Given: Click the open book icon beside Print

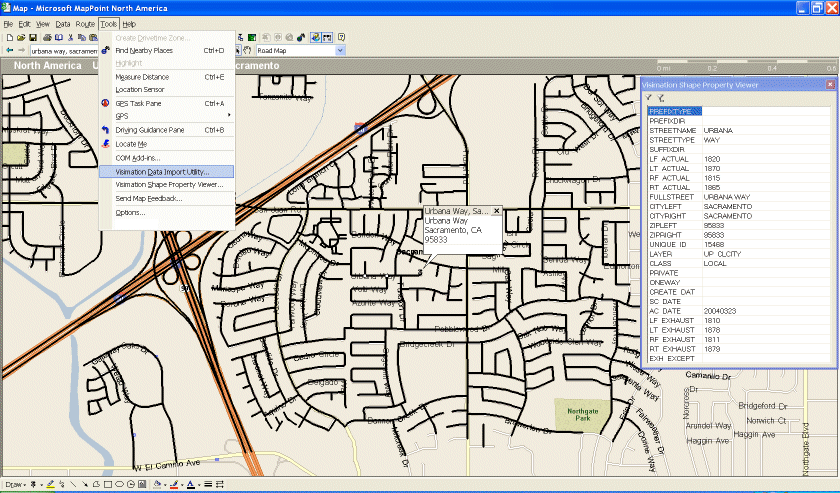Looking at the screenshot, I should point(59,38).
